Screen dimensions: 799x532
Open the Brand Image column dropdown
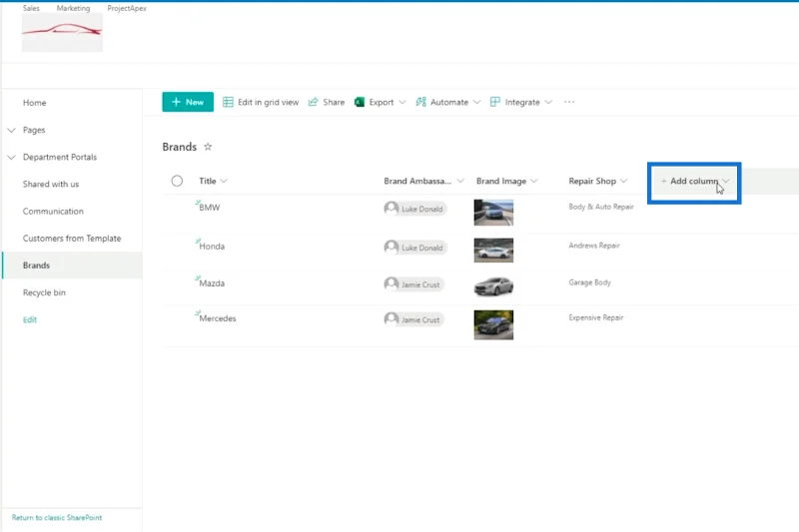(x=534, y=181)
